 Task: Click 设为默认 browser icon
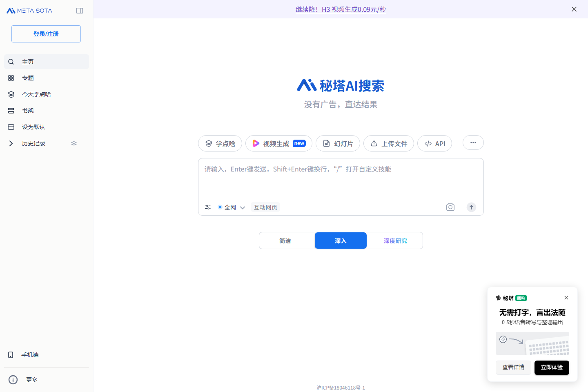point(11,127)
